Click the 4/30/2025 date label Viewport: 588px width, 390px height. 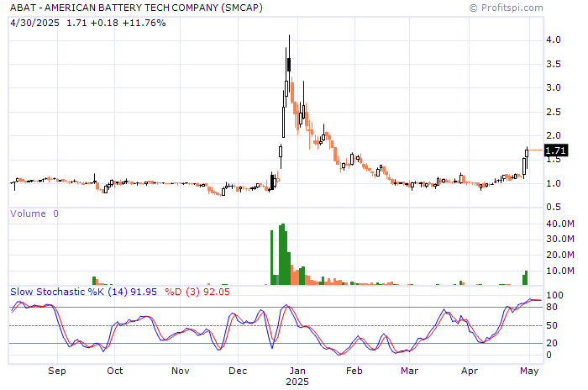35,23
